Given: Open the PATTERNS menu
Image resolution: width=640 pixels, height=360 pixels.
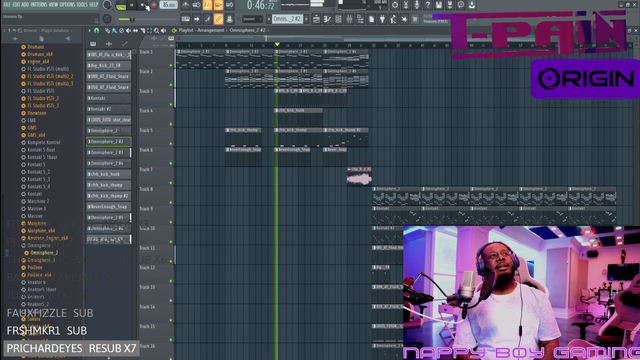Looking at the screenshot, I should tap(39, 4).
